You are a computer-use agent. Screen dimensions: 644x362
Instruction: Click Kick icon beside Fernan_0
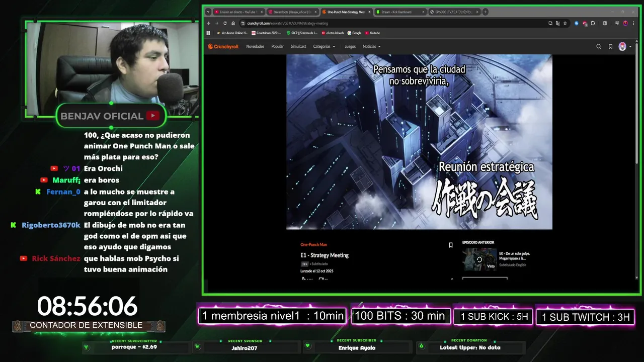pyautogui.click(x=38, y=192)
